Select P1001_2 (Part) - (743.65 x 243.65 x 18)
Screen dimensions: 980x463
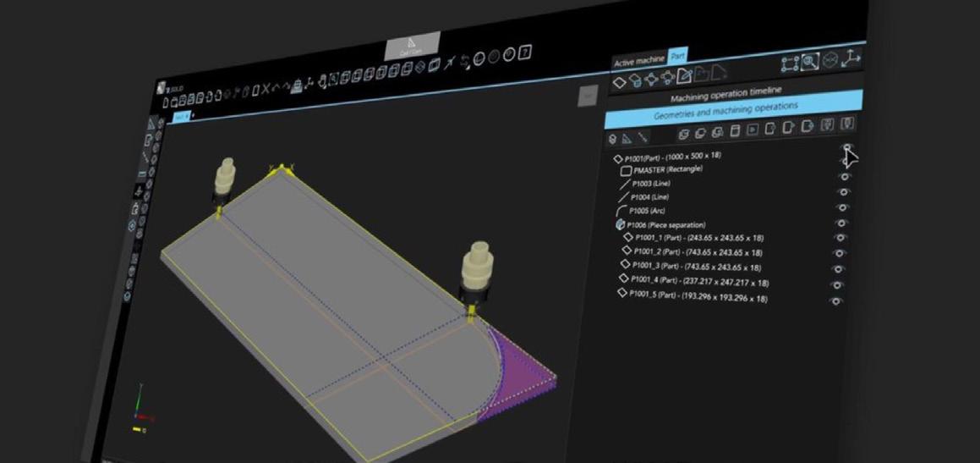[x=692, y=252]
